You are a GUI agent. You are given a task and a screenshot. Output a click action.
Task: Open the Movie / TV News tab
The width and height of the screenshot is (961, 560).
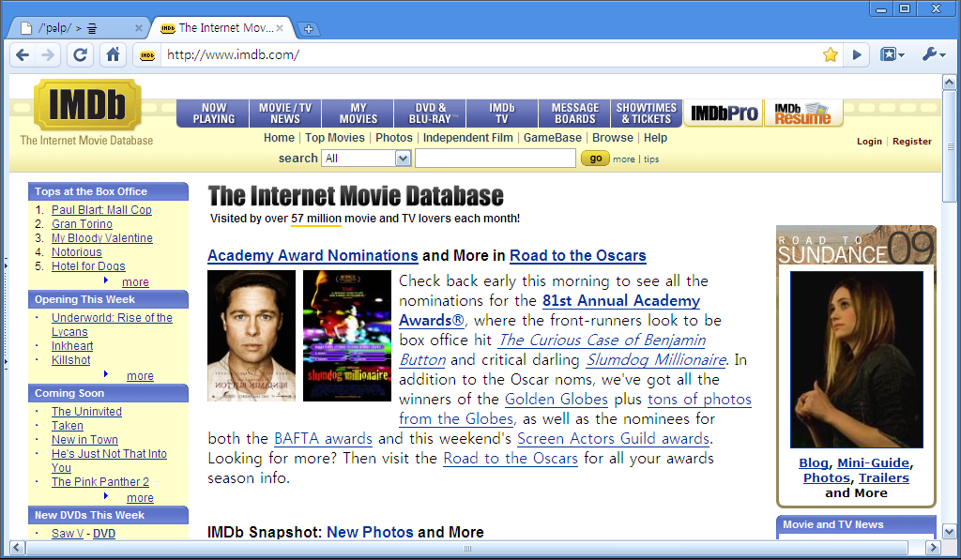(285, 114)
